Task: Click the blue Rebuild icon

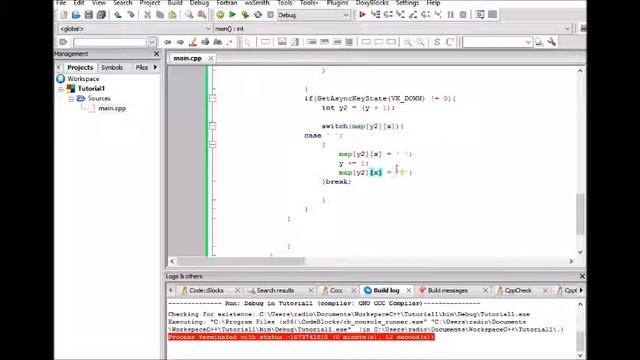Action: [258, 15]
